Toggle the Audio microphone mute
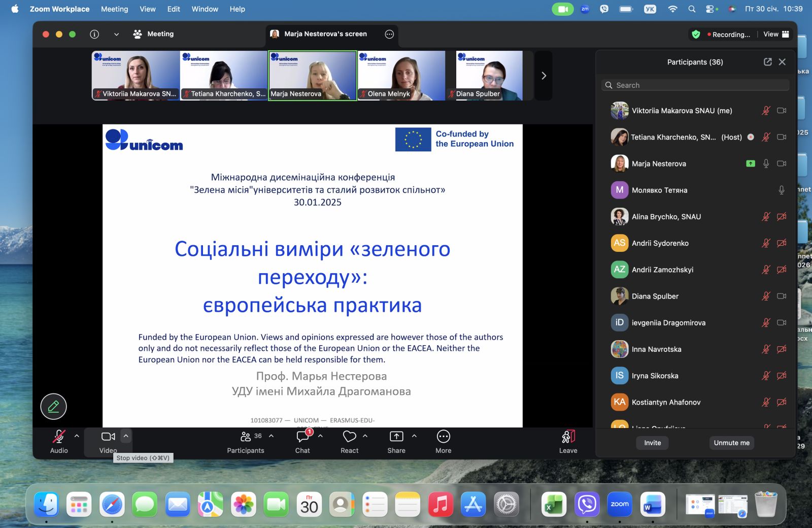The image size is (812, 528). click(59, 437)
